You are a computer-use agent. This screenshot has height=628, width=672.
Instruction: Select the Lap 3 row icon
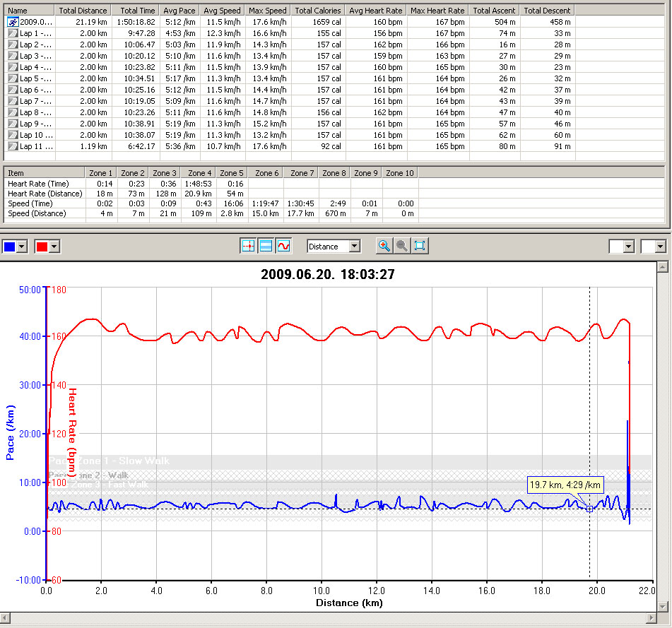[13, 56]
